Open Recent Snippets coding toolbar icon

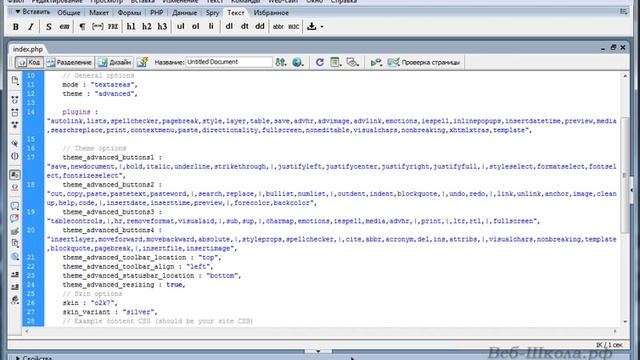(15, 244)
